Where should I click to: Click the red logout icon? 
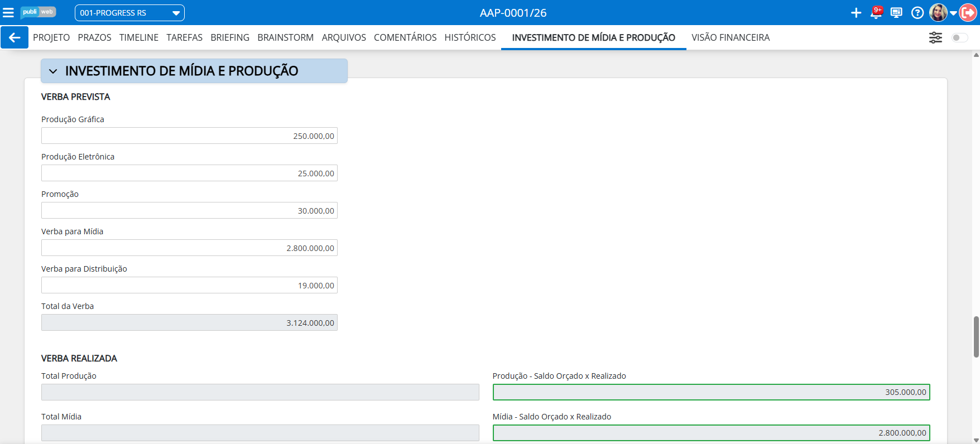[x=968, y=13]
